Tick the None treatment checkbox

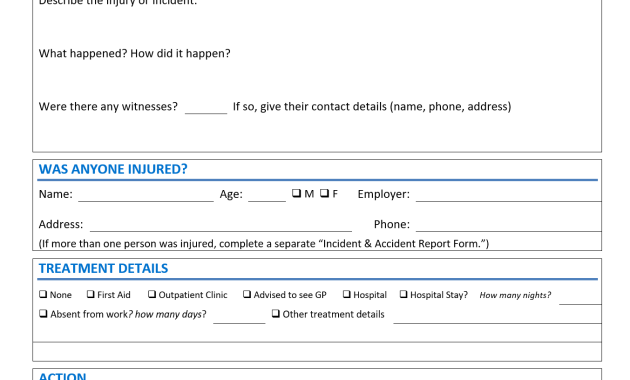pyautogui.click(x=43, y=294)
